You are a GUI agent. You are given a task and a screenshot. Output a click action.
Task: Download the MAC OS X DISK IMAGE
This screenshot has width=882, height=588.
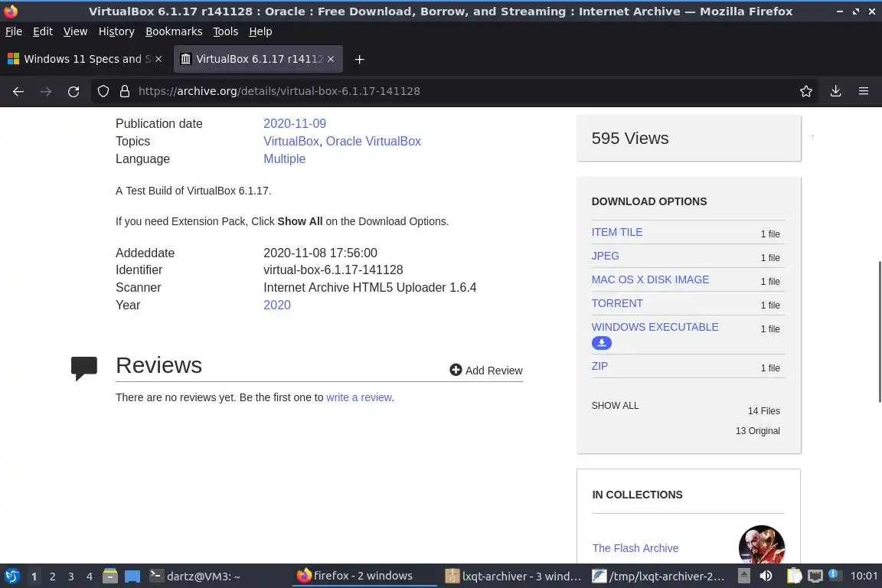pyautogui.click(x=650, y=279)
